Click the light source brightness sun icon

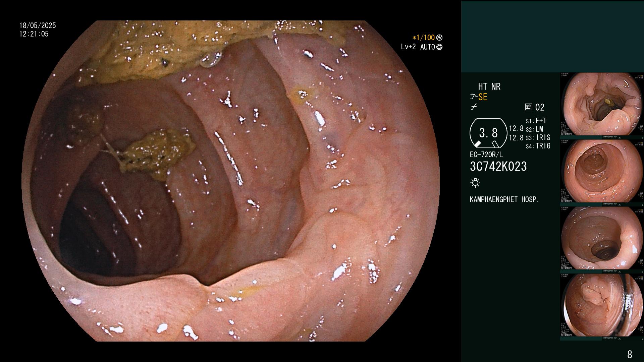click(x=475, y=183)
